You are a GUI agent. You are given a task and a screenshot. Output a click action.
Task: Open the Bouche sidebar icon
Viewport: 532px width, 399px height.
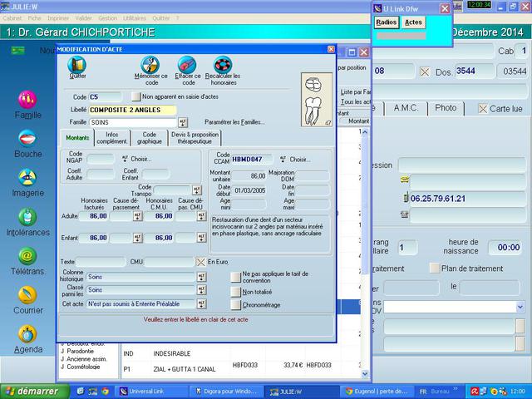point(27,138)
